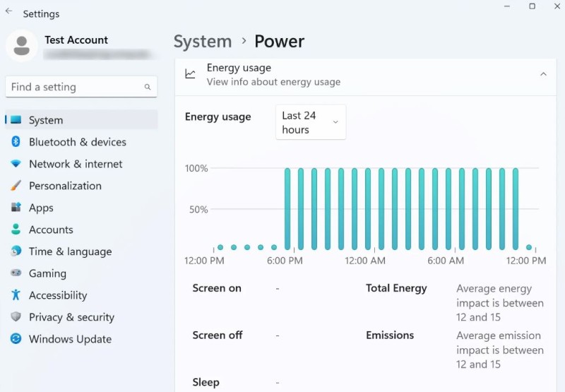Image resolution: width=565 pixels, height=392 pixels.
Task: Open Bluetooth & devices settings
Action: pyautogui.click(x=81, y=142)
